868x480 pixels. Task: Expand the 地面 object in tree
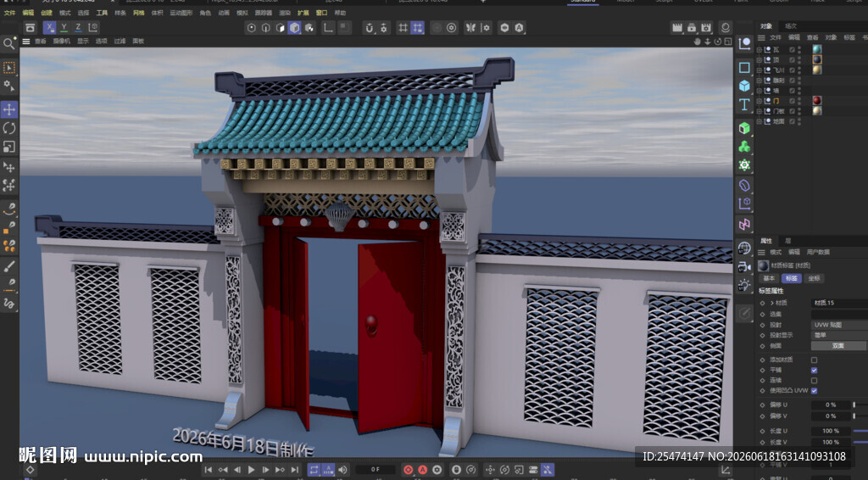click(759, 121)
